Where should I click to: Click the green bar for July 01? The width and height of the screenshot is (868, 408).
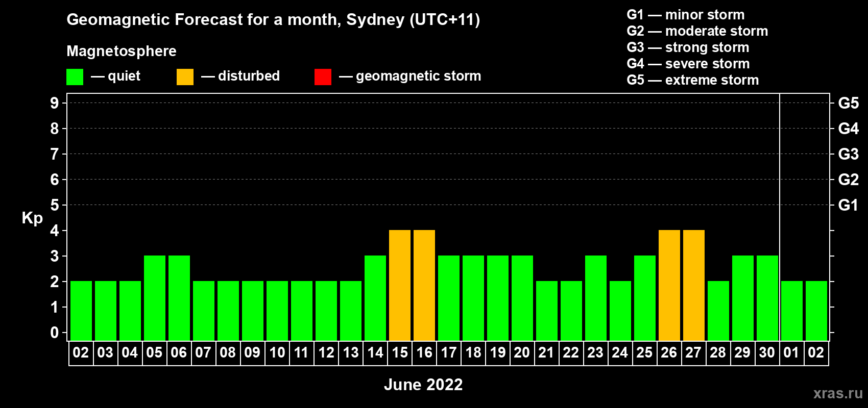(x=792, y=311)
